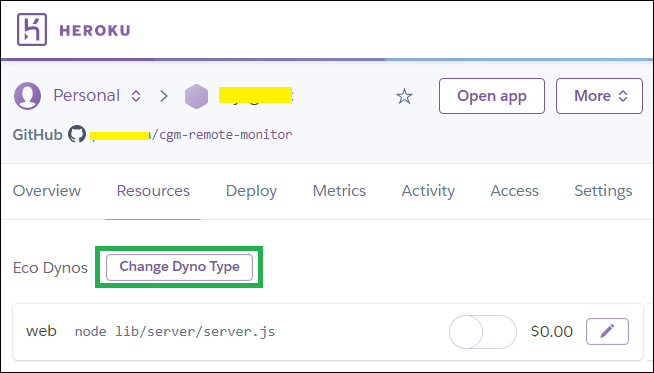Click the Heroku logo icon
The width and height of the screenshot is (654, 373).
coord(32,29)
